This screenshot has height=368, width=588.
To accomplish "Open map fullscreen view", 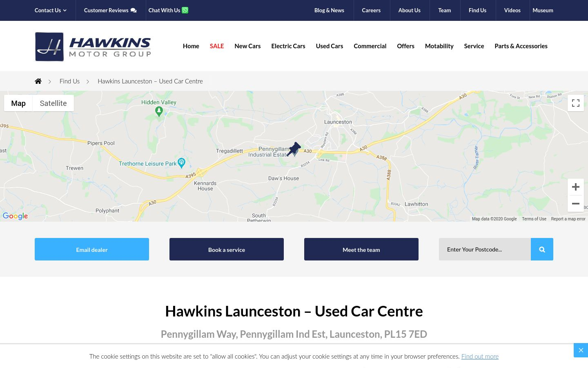I will click(x=576, y=103).
